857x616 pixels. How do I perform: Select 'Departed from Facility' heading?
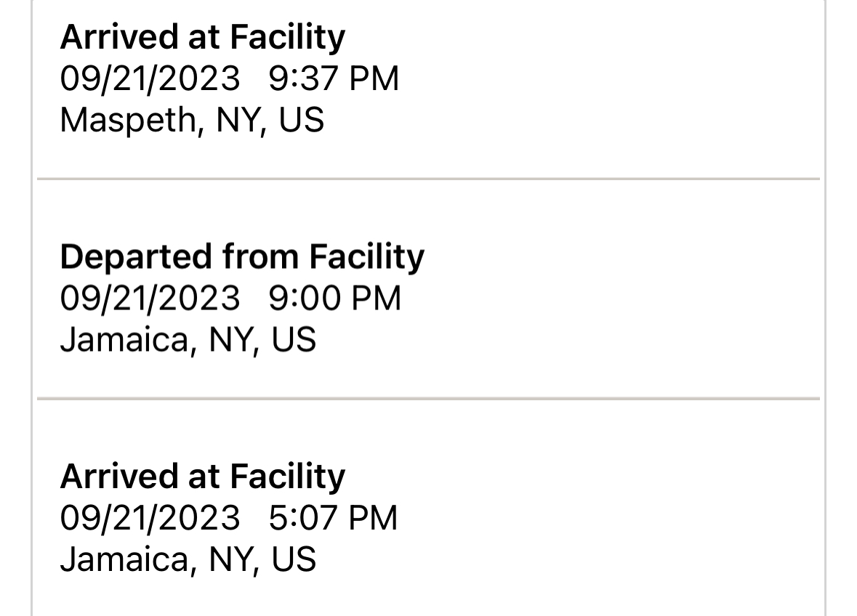click(x=242, y=257)
